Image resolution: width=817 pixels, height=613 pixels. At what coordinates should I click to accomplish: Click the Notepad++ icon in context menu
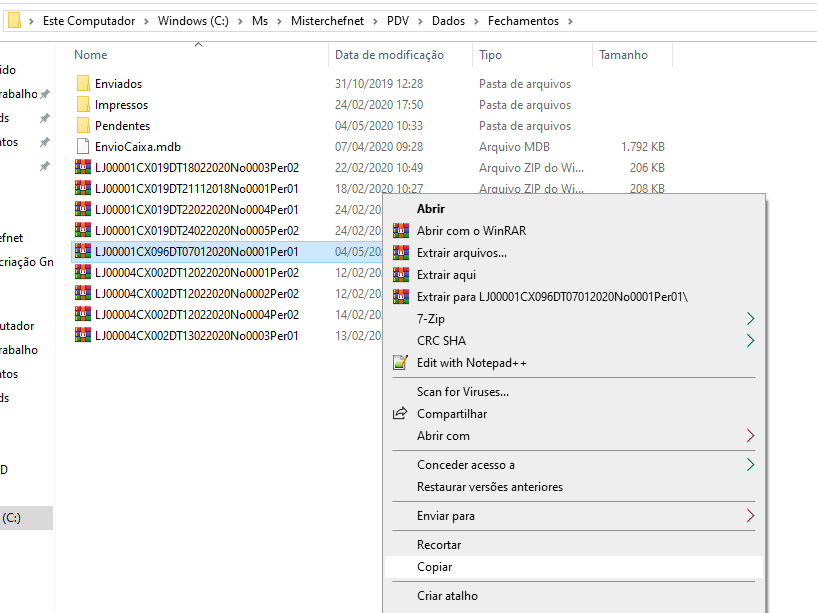coord(400,362)
